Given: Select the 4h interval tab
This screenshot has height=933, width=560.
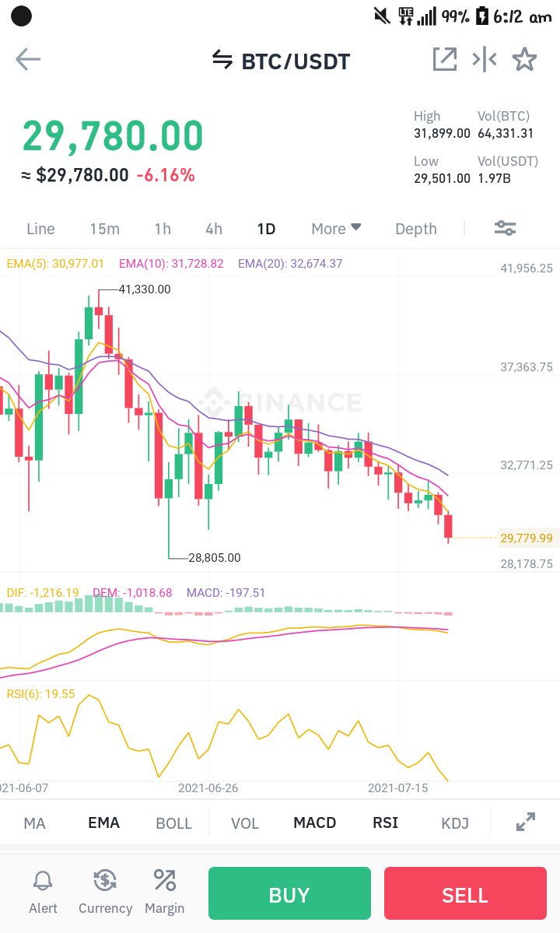Looking at the screenshot, I should pyautogui.click(x=214, y=229).
